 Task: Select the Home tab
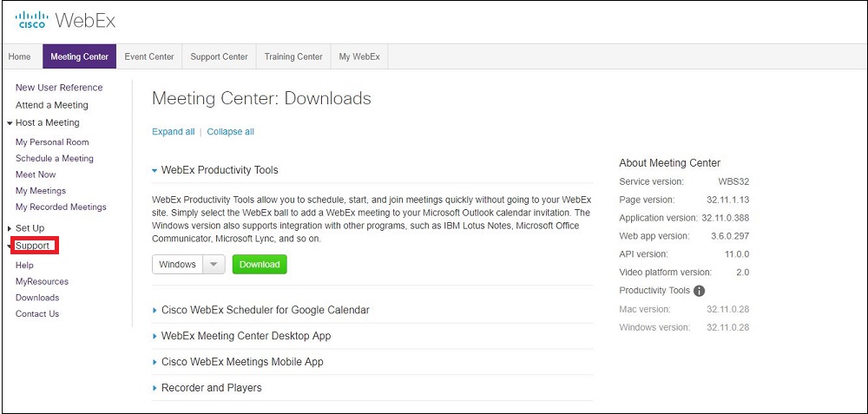19,57
